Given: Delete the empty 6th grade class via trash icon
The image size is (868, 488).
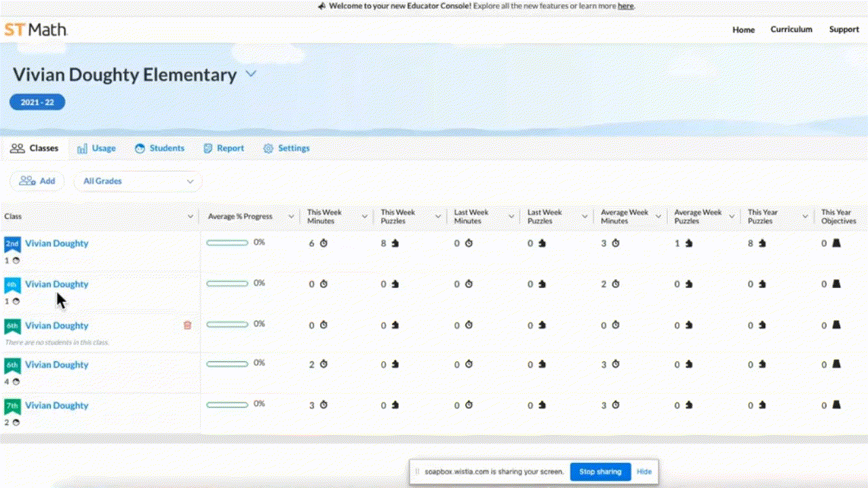Looking at the screenshot, I should click(188, 325).
